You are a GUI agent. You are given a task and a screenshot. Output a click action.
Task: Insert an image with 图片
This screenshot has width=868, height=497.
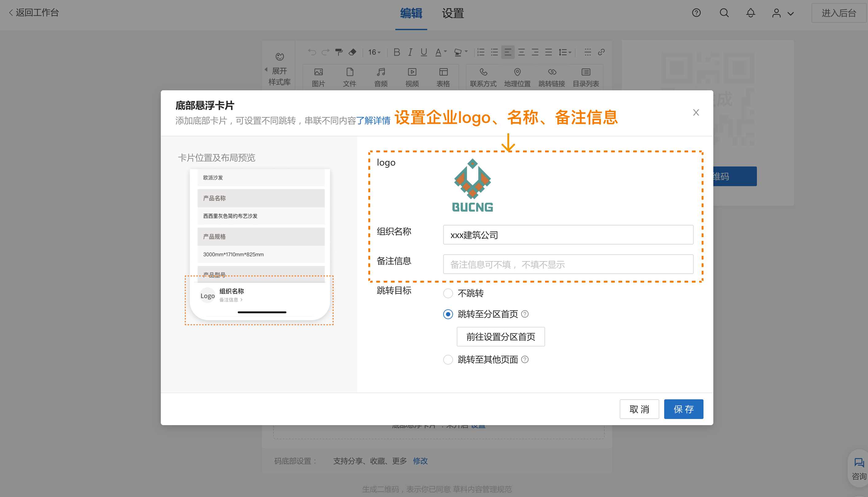coord(319,77)
